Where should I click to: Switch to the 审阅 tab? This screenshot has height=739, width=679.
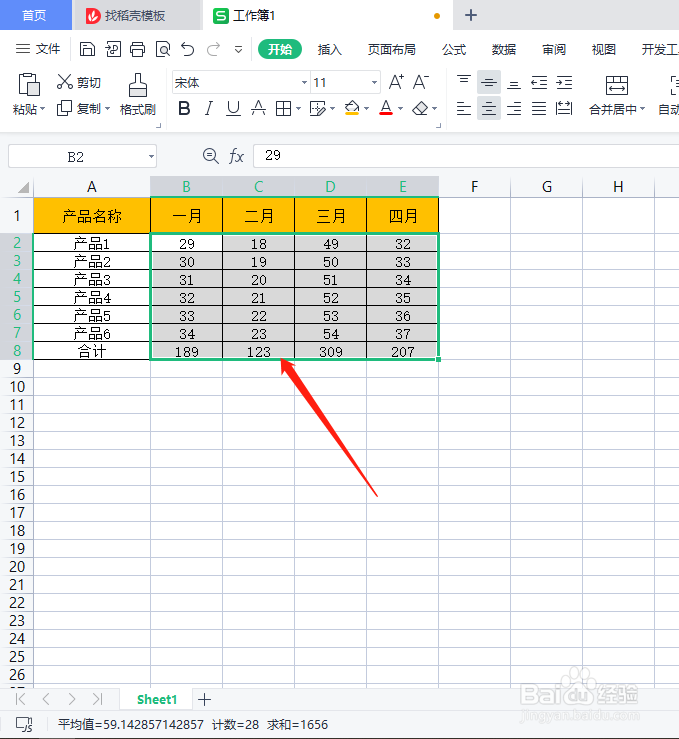pyautogui.click(x=554, y=49)
